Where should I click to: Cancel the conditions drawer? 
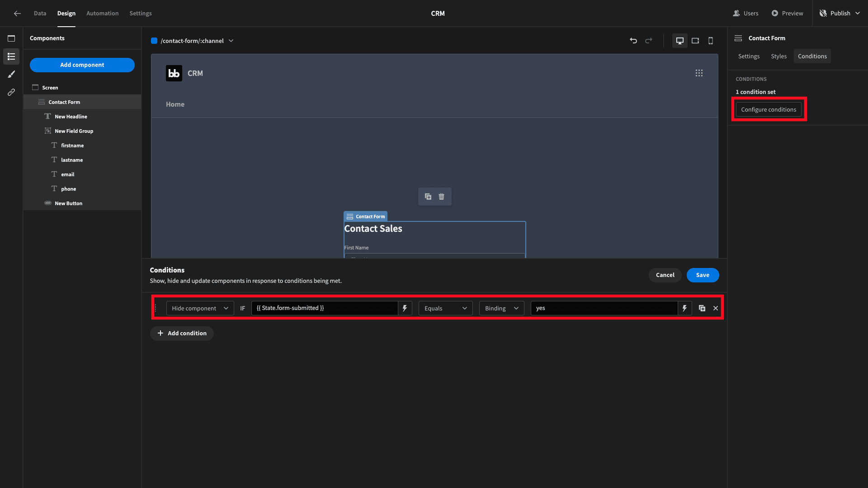[x=665, y=275]
